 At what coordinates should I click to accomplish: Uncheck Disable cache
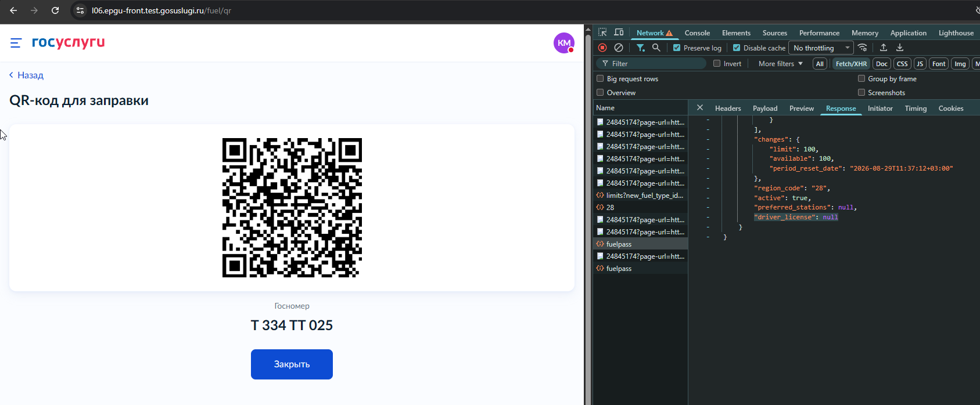737,48
